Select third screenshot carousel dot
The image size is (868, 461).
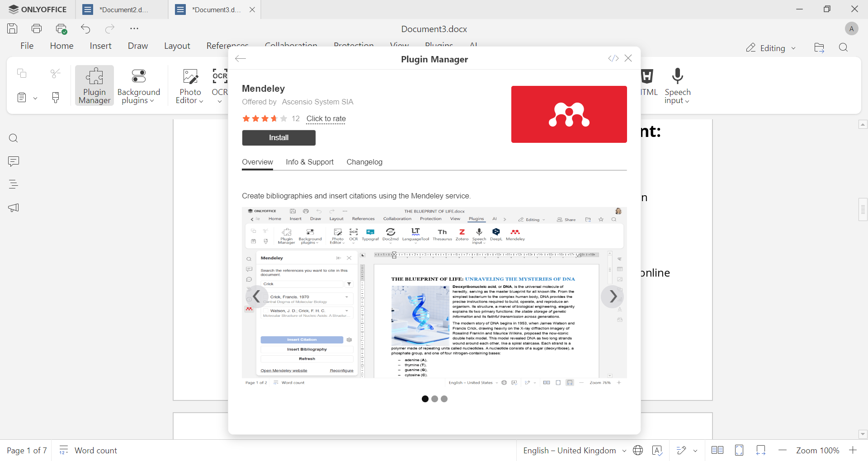coord(444,399)
